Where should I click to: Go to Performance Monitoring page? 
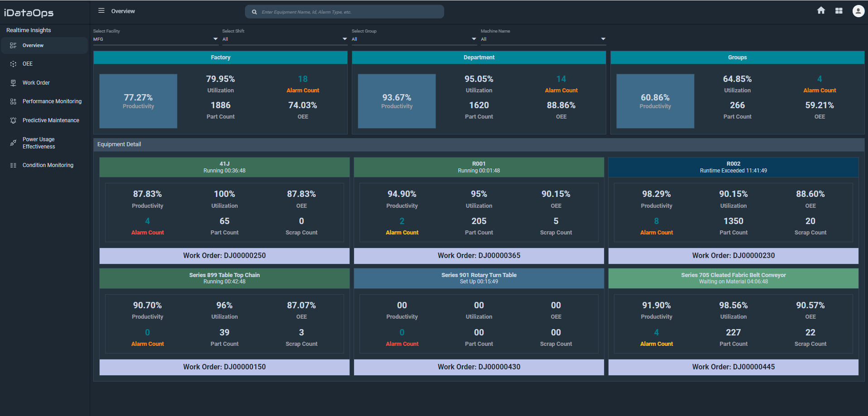(x=52, y=101)
